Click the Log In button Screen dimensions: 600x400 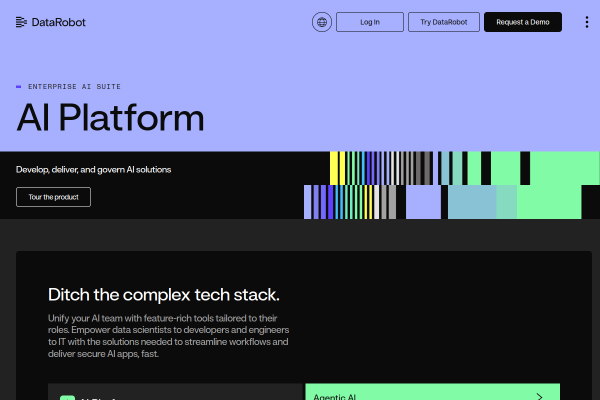pos(369,22)
